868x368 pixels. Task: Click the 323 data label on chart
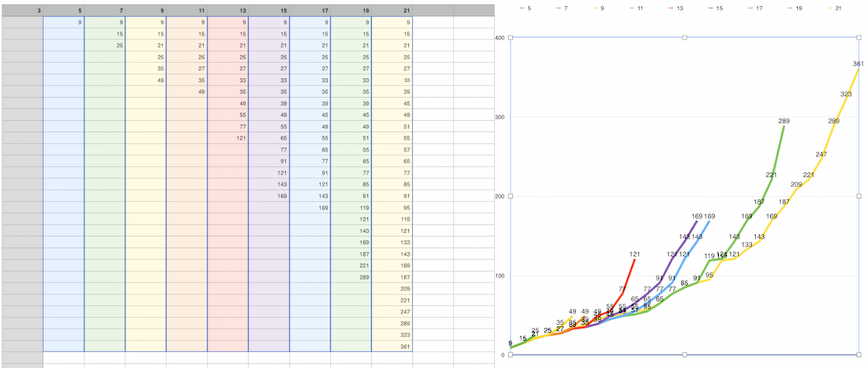846,94
